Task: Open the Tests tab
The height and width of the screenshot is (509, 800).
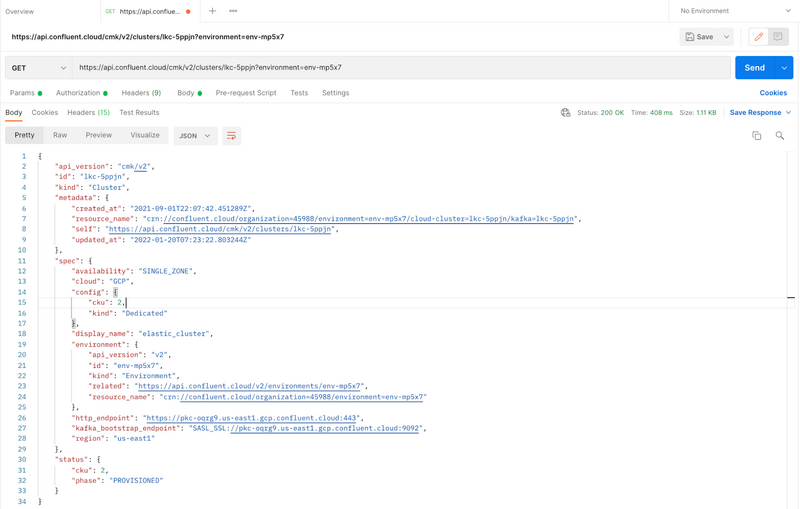Action: pos(299,93)
